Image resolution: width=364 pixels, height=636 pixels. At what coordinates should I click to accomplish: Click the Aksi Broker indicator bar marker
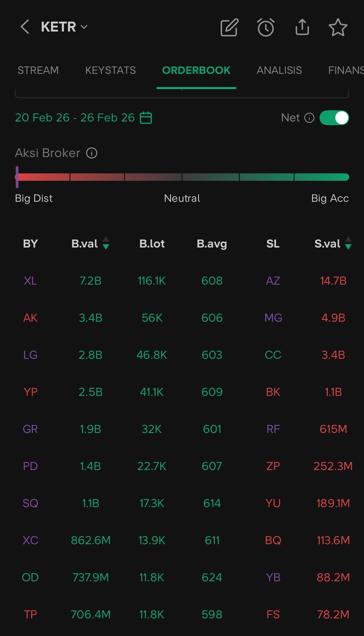(x=17, y=177)
